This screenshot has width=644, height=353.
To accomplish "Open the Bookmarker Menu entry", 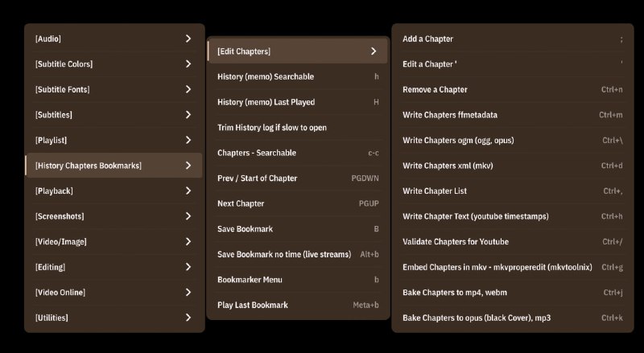I will point(298,280).
